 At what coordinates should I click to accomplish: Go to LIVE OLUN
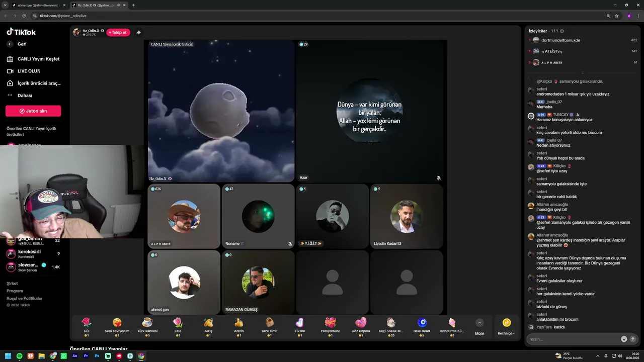24,71
